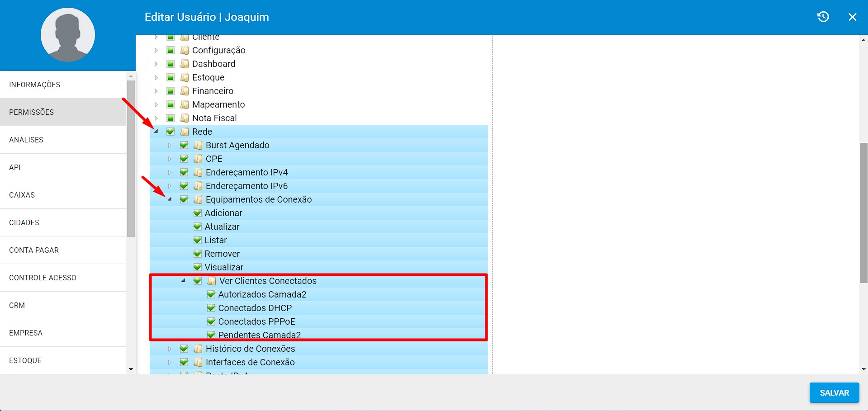This screenshot has height=411, width=868.
Task: Select the Mapeamento tree label
Action: coord(218,104)
